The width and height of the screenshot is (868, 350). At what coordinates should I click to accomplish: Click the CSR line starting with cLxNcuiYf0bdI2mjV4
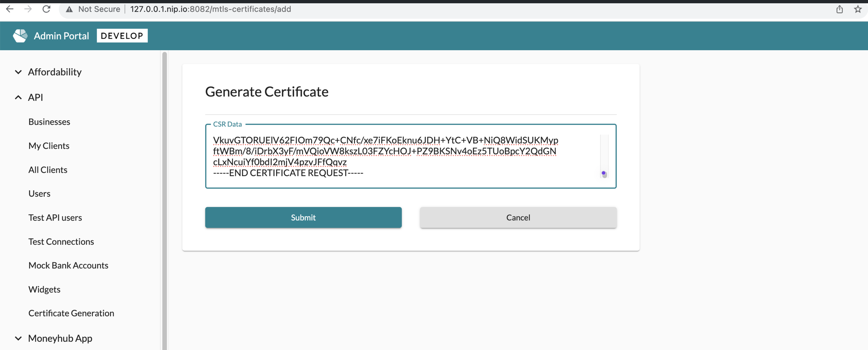click(x=280, y=162)
